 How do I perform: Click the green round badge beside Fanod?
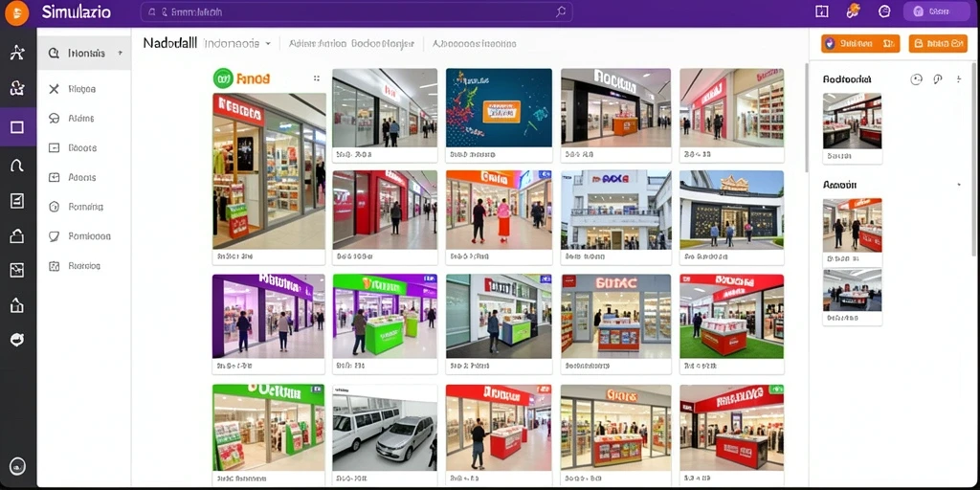(x=222, y=78)
